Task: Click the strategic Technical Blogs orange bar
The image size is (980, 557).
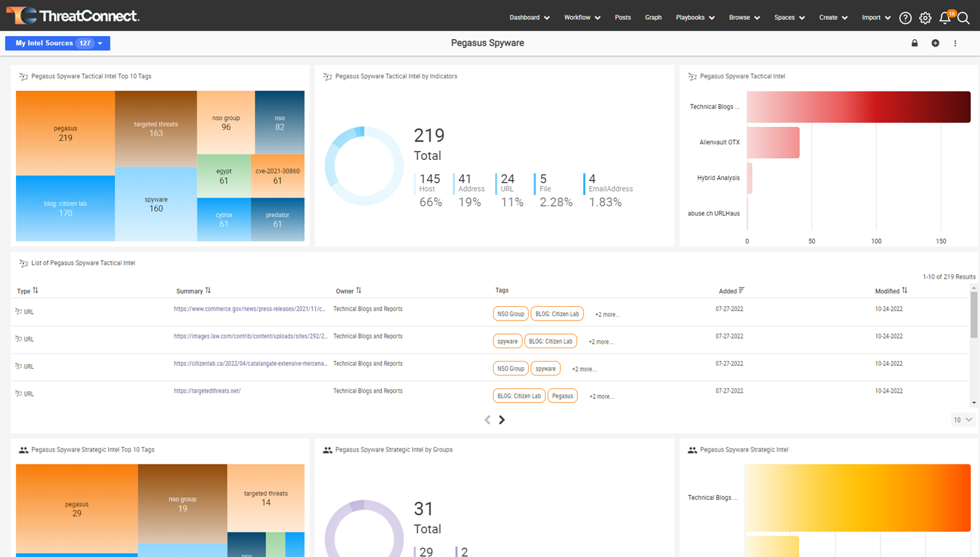Action: [858, 498]
